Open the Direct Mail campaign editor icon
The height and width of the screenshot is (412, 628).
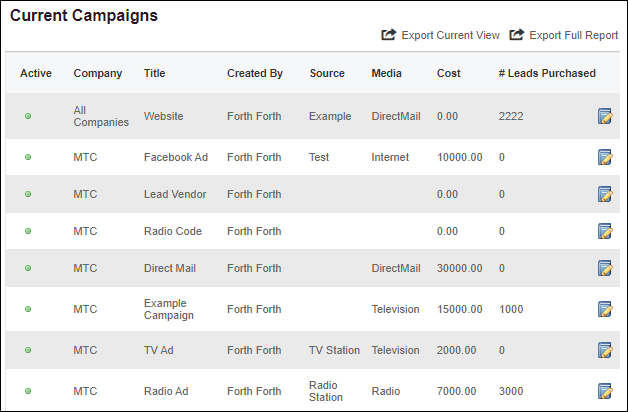[x=604, y=269]
